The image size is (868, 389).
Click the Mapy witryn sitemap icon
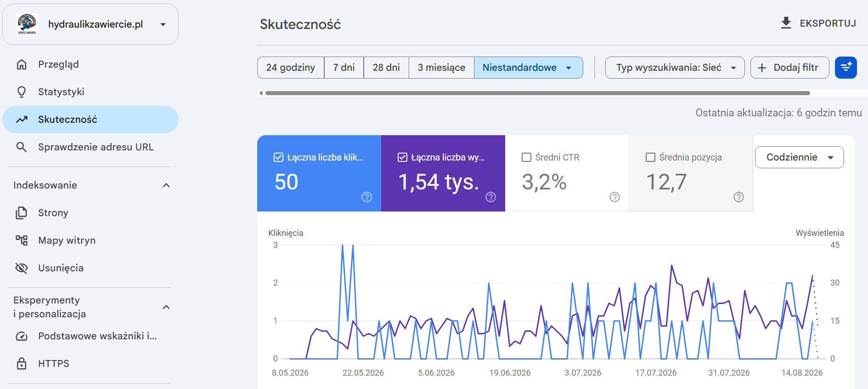tap(22, 240)
